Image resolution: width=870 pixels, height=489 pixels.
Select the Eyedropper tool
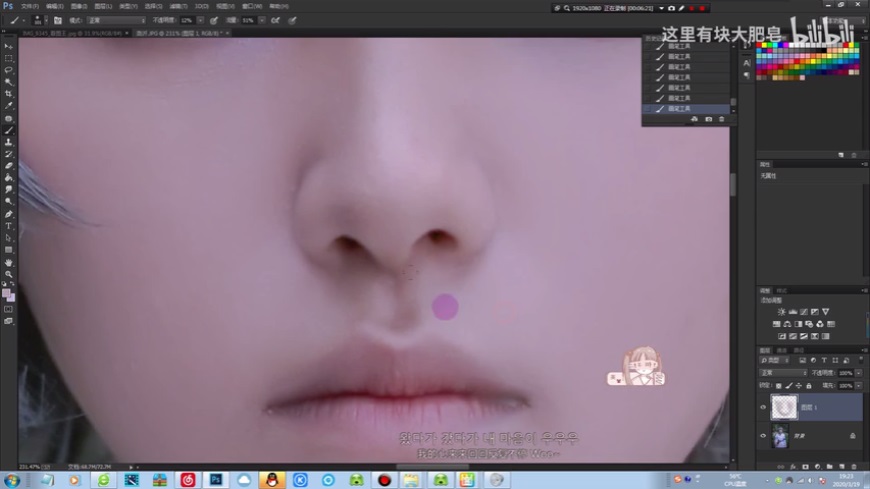[x=8, y=105]
